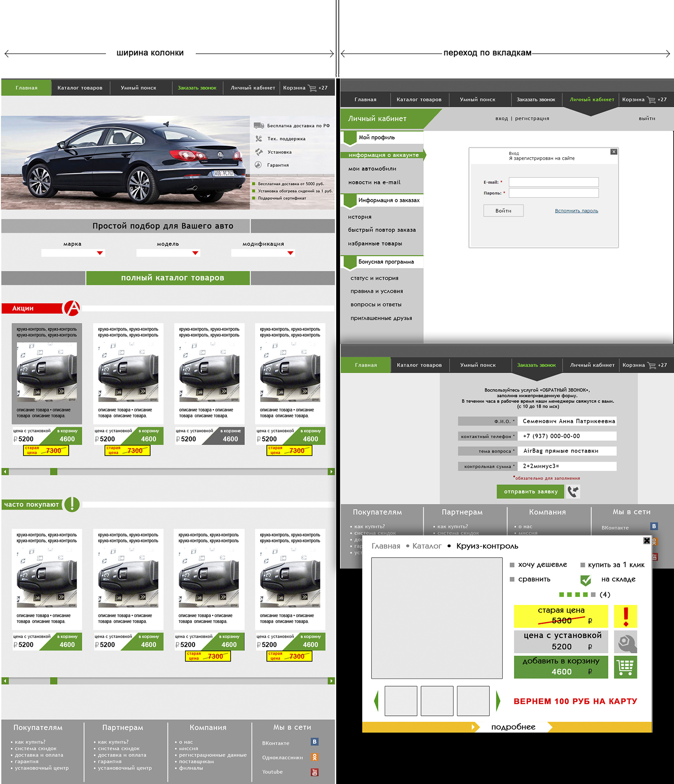Click the tools icon beside Тех. поддержка
Viewport: 674px width, 784px height.
coord(259,139)
